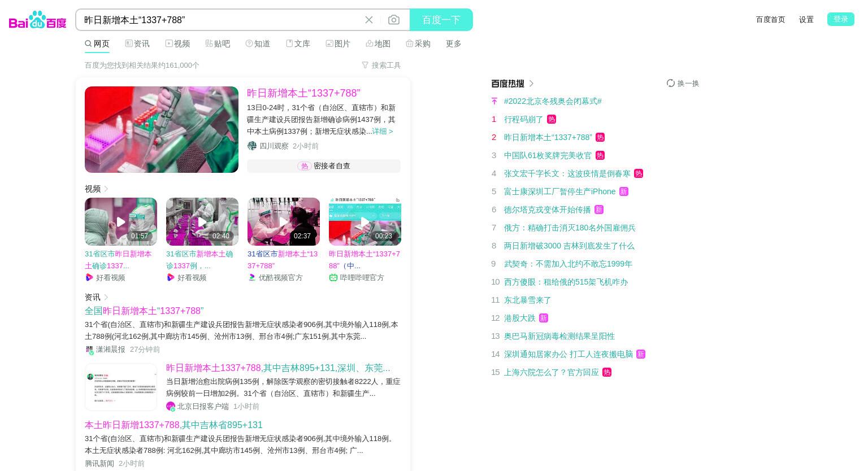Open the hot search 行程码崩了

click(523, 119)
